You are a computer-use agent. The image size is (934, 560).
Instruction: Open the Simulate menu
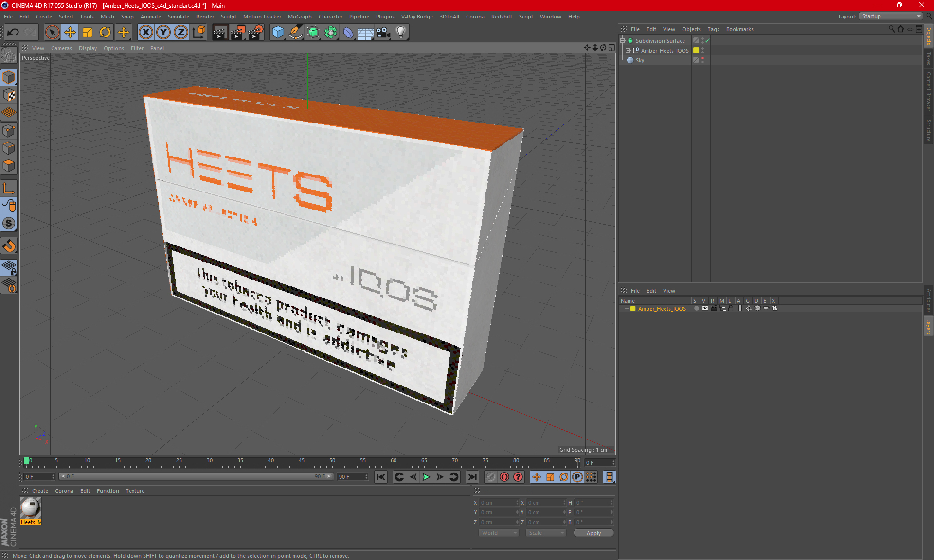(x=179, y=17)
